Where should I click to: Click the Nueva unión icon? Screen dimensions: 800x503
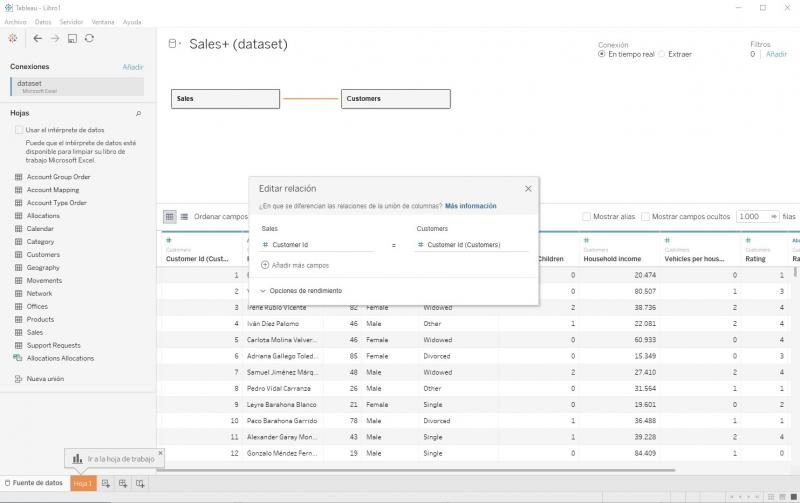click(18, 379)
